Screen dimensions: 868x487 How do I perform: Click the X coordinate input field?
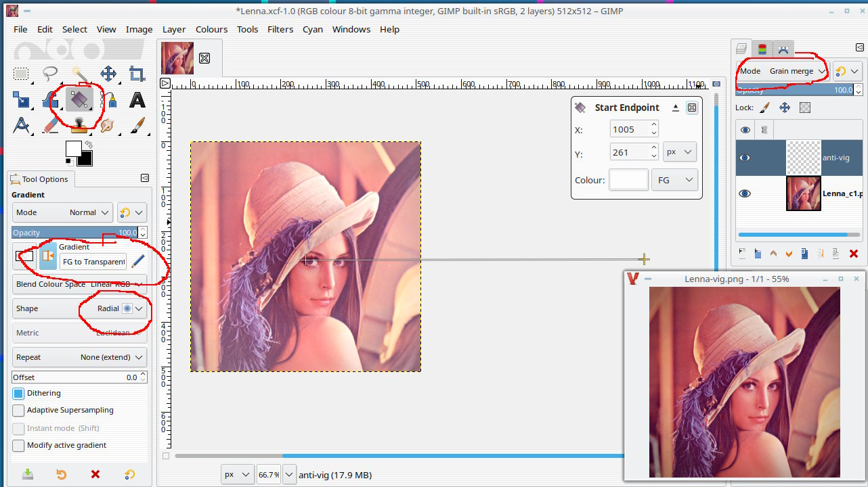pyautogui.click(x=629, y=129)
